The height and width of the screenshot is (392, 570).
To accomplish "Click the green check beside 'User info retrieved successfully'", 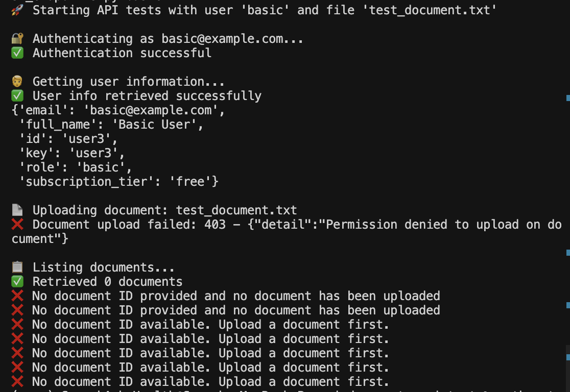I will [17, 96].
